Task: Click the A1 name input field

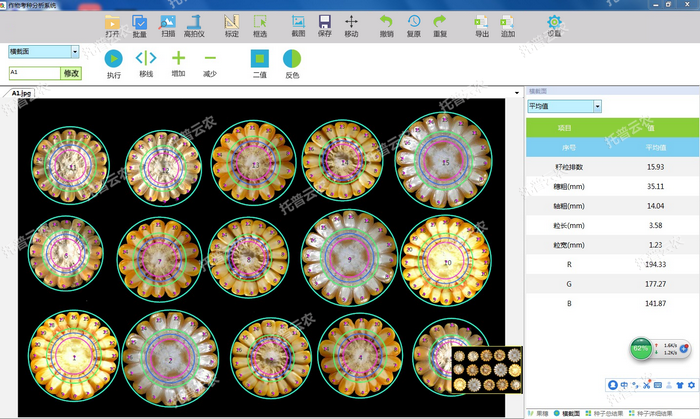Action: point(33,73)
